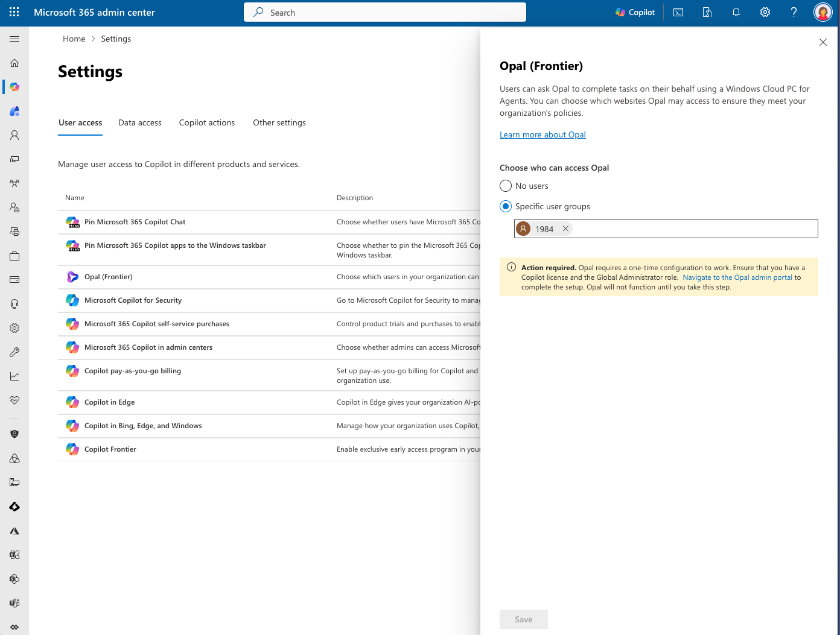Open the Other settings tab
Viewport: 840px width, 635px height.
[279, 122]
